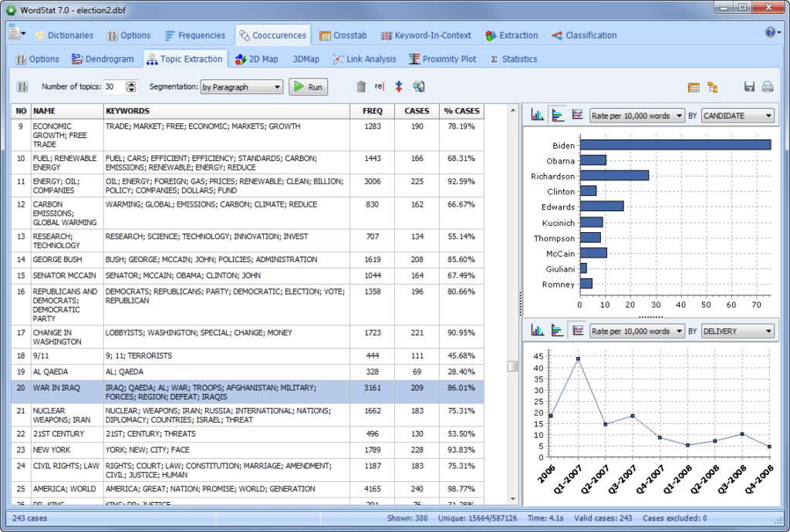Open the search keyword icon with magnifier
Screen dimensions: 790x532
pos(417,87)
